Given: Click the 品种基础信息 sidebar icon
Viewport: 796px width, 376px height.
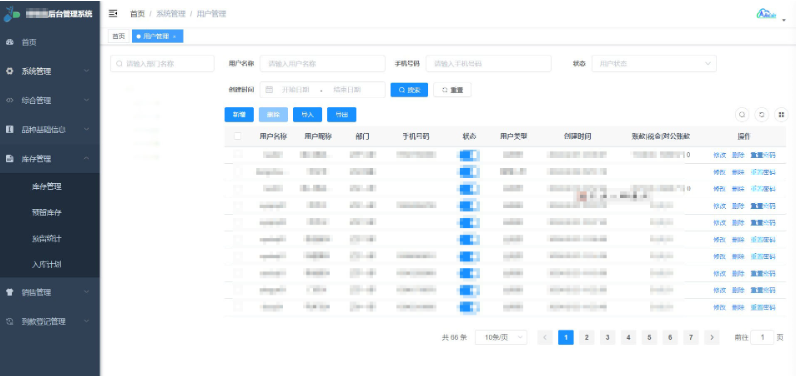Looking at the screenshot, I should click(x=9, y=129).
